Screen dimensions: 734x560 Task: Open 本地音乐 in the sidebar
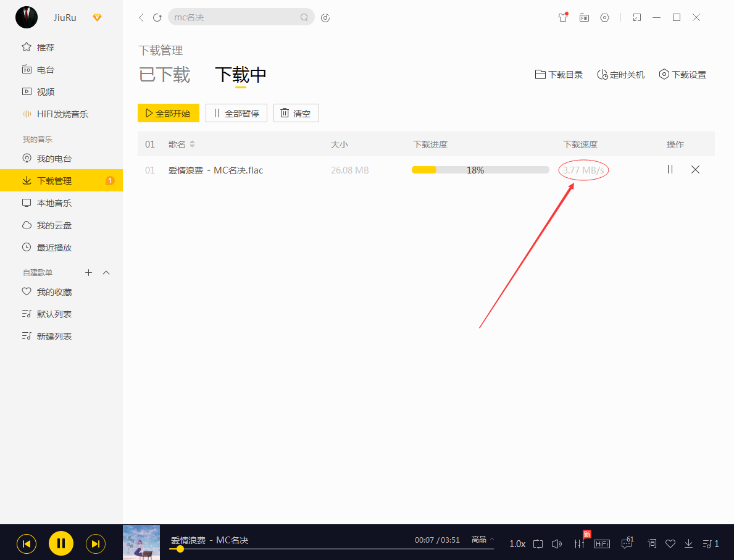(x=61, y=203)
